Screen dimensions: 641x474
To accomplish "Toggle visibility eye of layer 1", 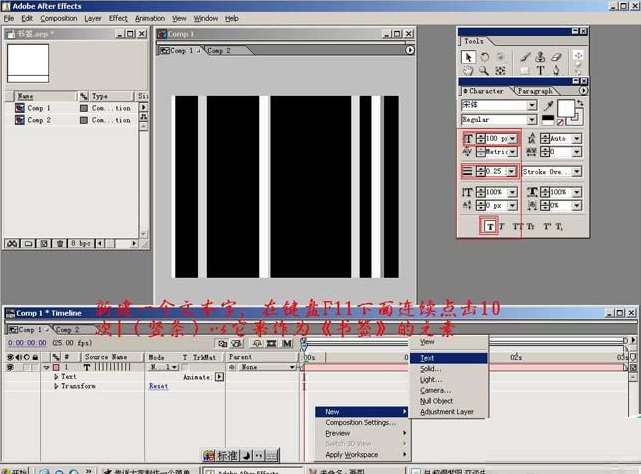I will click(8, 367).
